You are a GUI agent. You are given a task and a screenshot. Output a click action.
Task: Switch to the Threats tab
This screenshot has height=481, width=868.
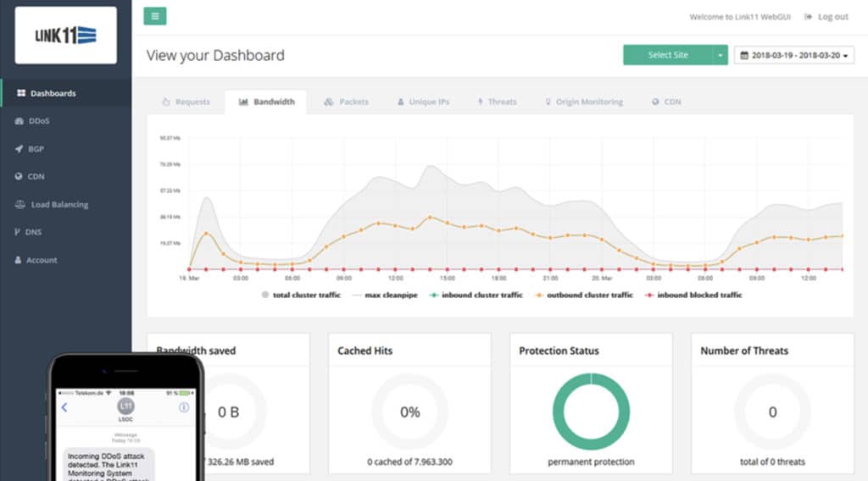pos(497,102)
